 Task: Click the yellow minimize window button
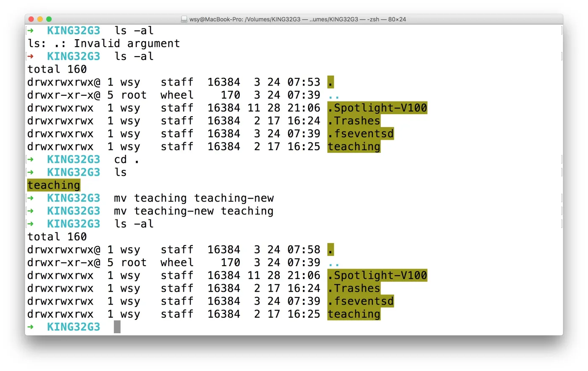coord(40,19)
